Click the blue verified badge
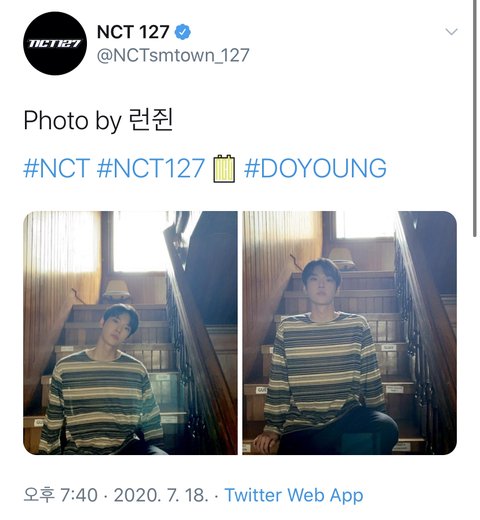The image size is (480, 520). tap(183, 32)
